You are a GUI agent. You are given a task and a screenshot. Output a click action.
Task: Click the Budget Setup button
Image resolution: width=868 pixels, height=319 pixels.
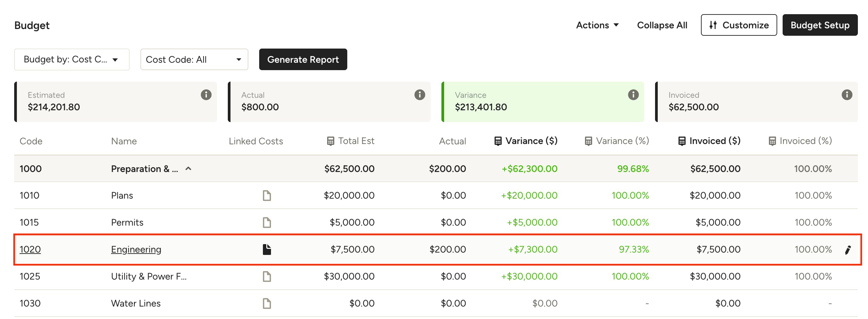click(819, 25)
